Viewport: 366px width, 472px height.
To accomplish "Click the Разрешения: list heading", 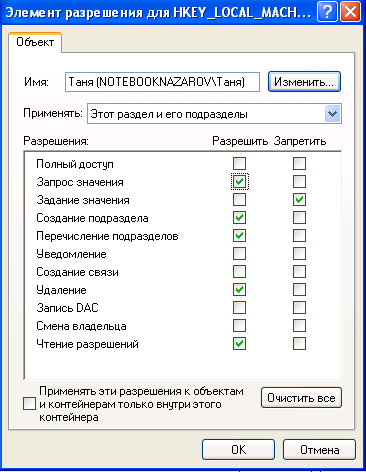I will (56, 141).
